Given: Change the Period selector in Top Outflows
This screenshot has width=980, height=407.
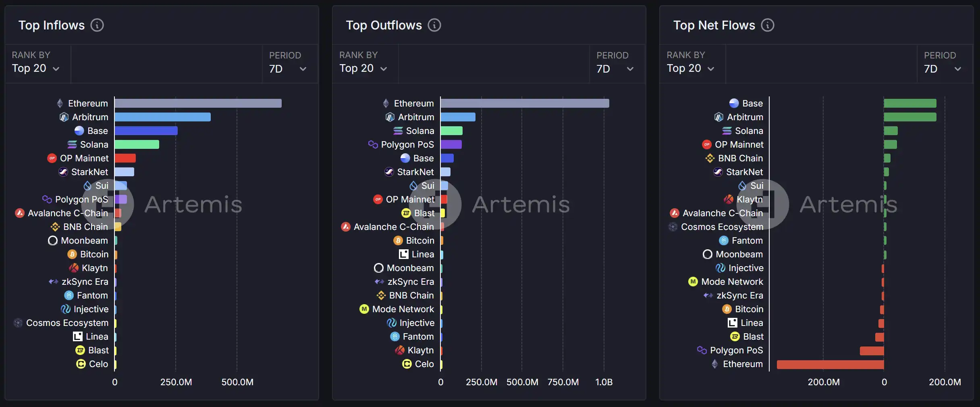Looking at the screenshot, I should [615, 69].
